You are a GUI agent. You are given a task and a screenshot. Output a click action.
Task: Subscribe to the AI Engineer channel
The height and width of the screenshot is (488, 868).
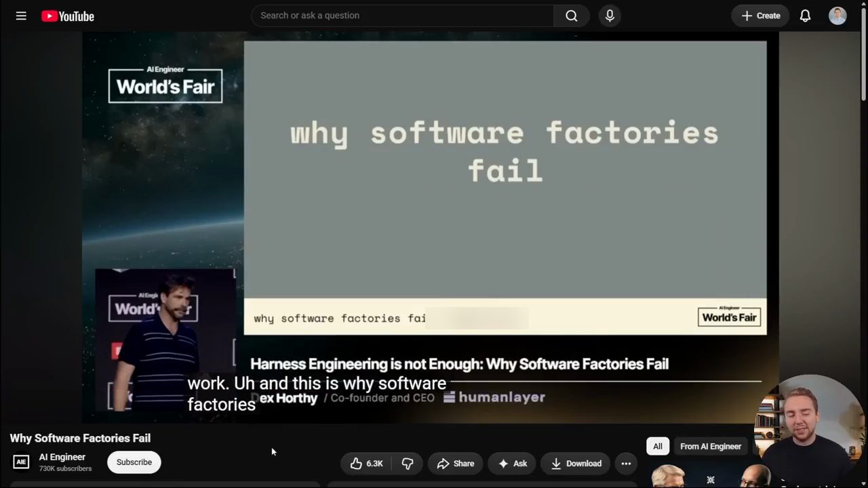(134, 462)
